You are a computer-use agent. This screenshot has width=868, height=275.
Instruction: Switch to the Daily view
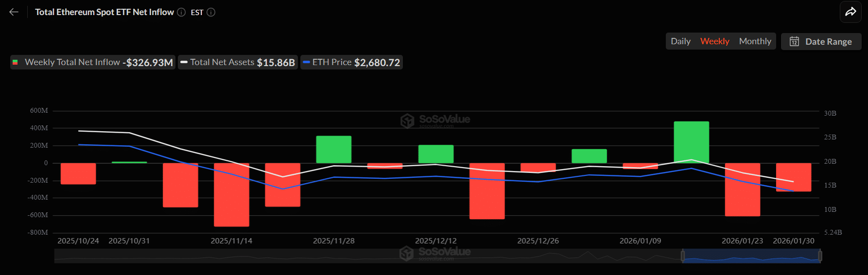tap(680, 41)
